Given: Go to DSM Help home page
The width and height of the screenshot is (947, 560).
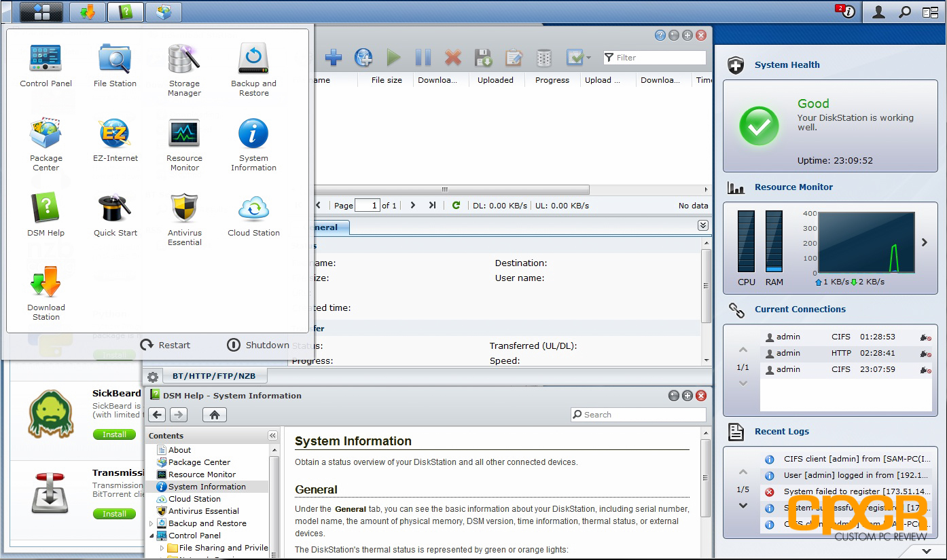Looking at the screenshot, I should tap(215, 415).
